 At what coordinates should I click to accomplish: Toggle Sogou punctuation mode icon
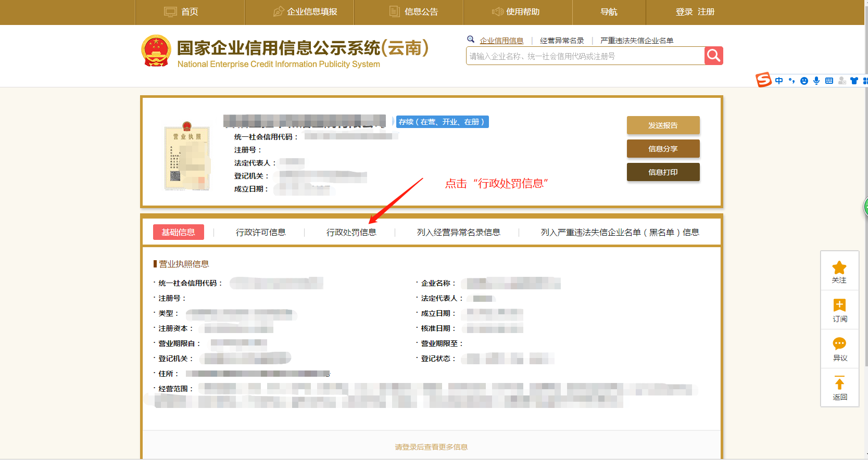click(x=791, y=81)
